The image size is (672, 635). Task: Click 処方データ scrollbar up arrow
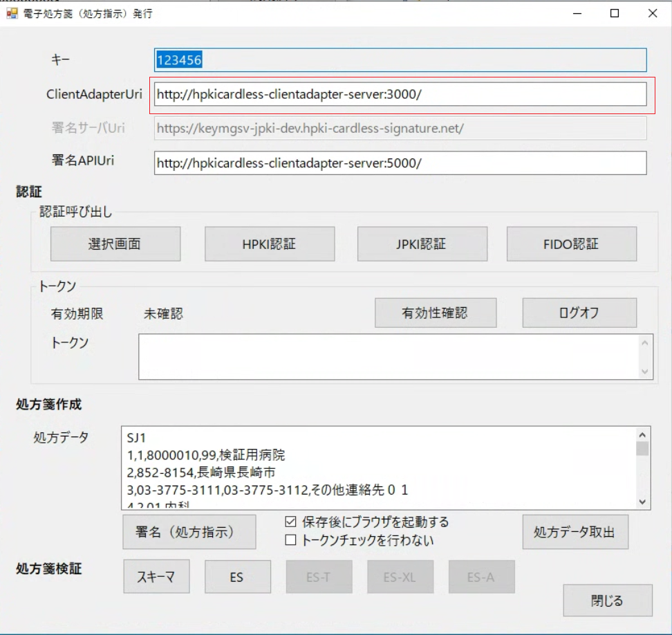click(642, 435)
